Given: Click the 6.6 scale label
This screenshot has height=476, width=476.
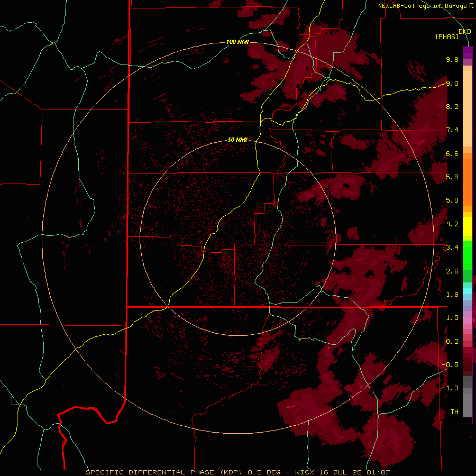Looking at the screenshot, I should click(x=452, y=153).
